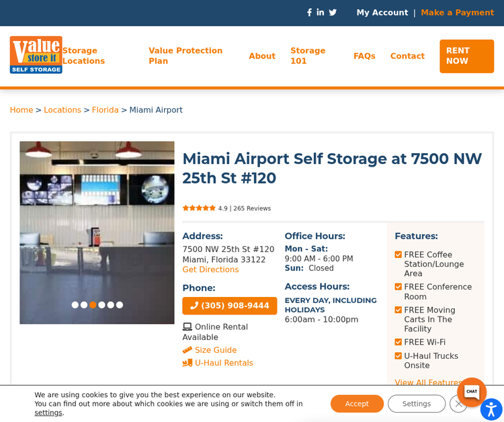Expand the View All Features link
This screenshot has height=422, width=504.
coord(427,382)
